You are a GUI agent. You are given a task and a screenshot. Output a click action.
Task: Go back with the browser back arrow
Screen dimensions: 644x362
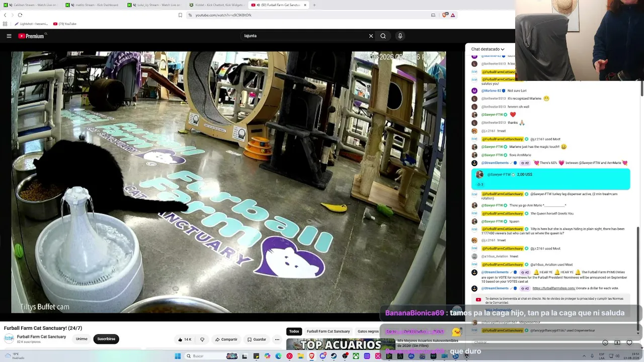pos(5,15)
